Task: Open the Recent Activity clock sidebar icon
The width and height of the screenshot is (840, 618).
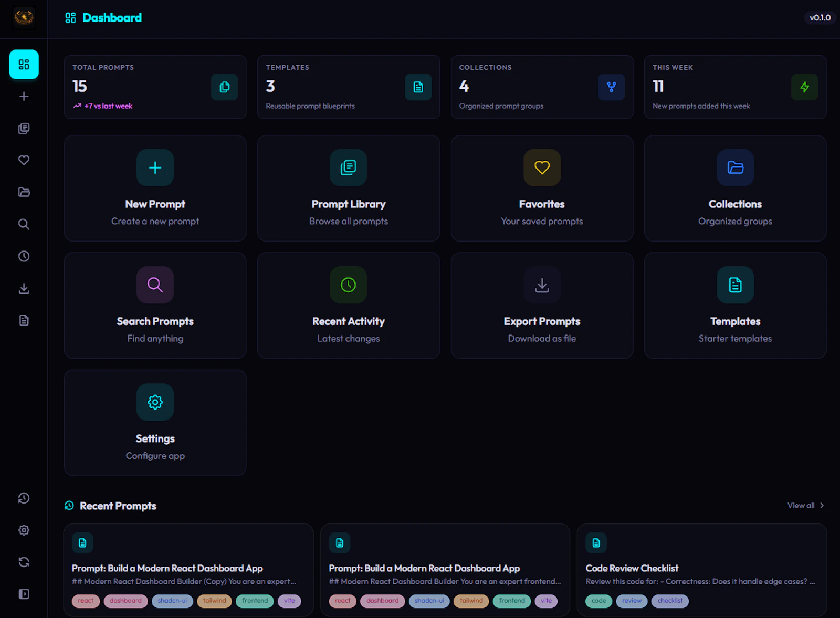Action: [24, 257]
